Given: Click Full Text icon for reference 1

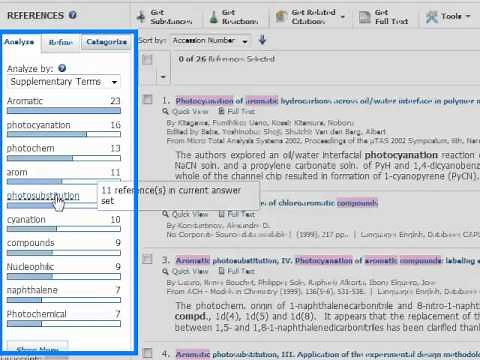Looking at the screenshot, I should [221, 111].
